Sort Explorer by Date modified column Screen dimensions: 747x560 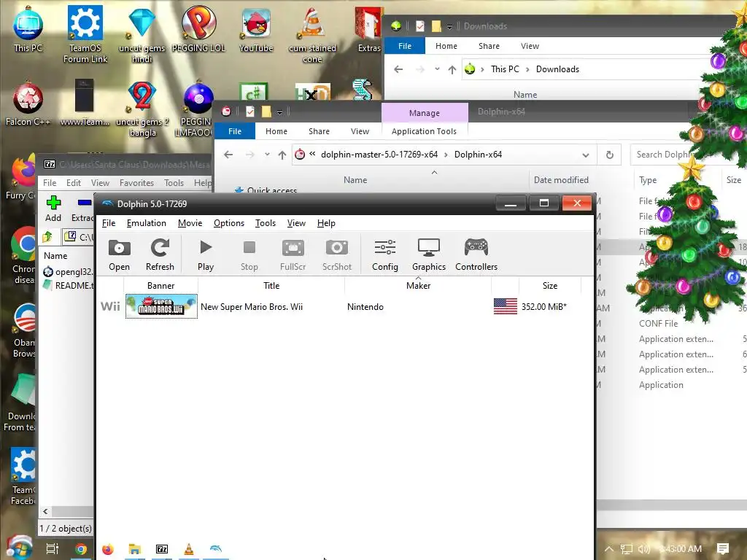[x=561, y=180]
